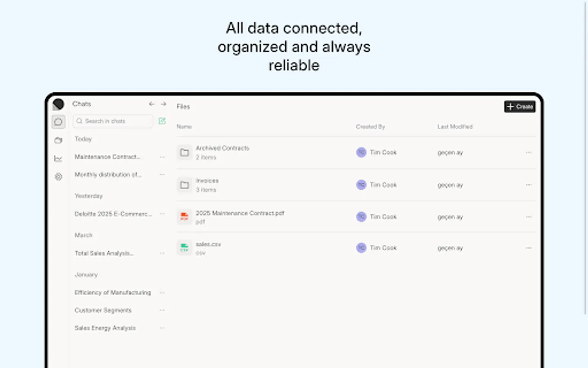Open the Settings gear icon
Viewport: 588px width, 368px height.
pos(58,177)
